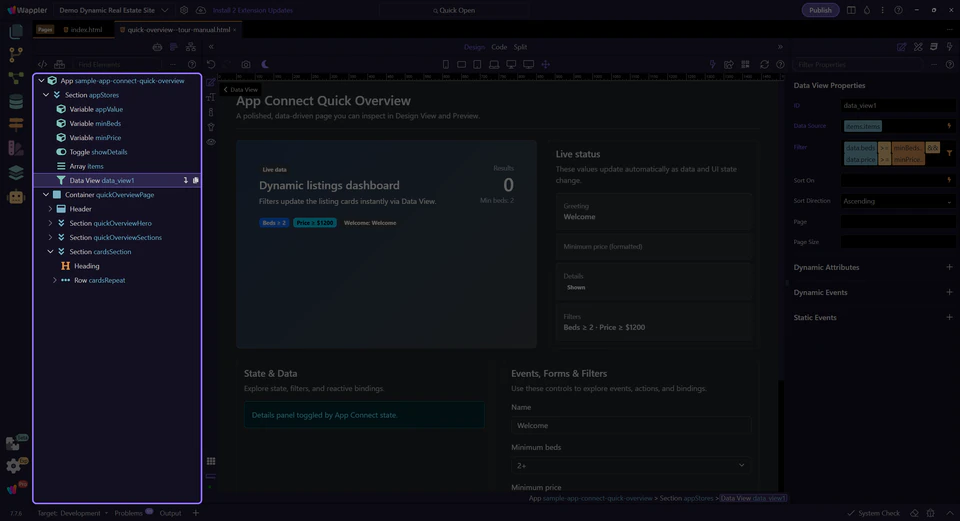Click the dynamic data bolt beside Data Source
Screen dimensions: 960x521
[950, 126]
